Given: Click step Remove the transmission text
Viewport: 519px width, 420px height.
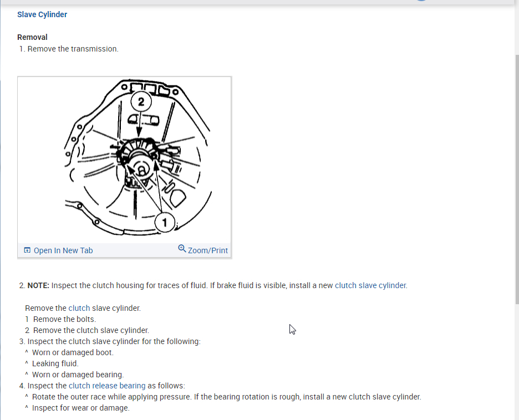Looking at the screenshot, I should coord(73,49).
